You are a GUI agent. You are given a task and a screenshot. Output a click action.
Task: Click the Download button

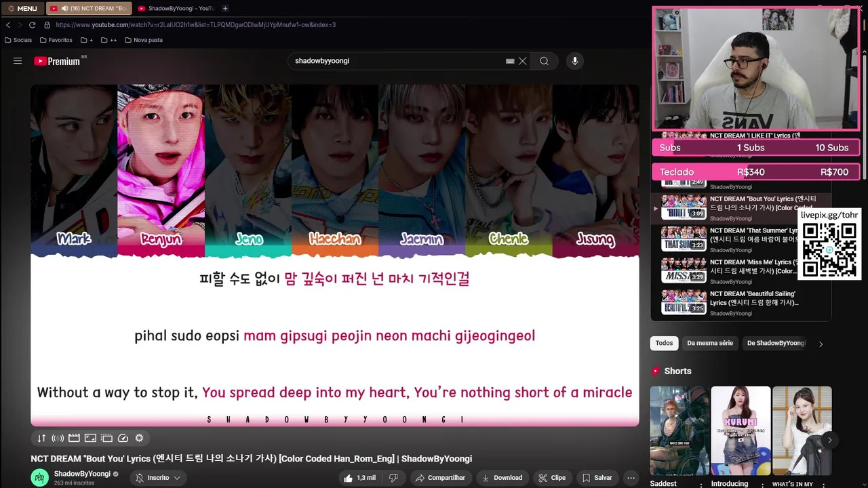502,478
